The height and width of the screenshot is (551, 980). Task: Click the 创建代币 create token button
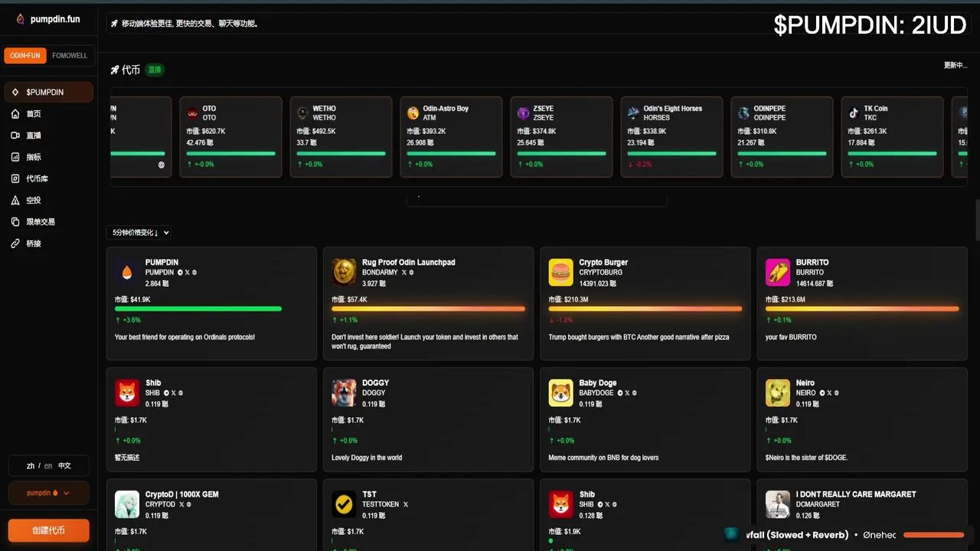point(48,530)
